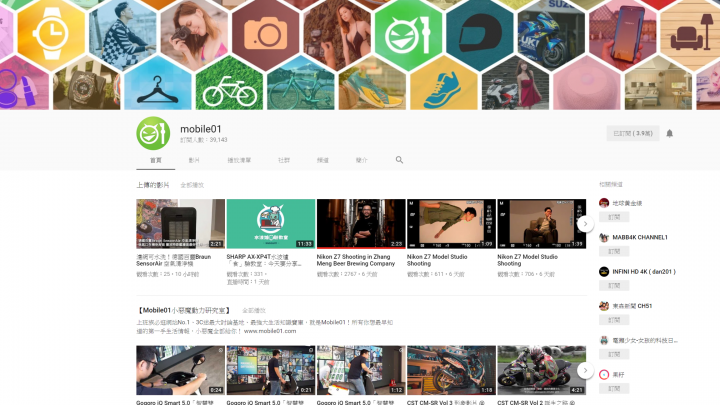Play the CST CM-SR Vol 2 thumbnail
This screenshot has height=405, width=720.
[542, 371]
